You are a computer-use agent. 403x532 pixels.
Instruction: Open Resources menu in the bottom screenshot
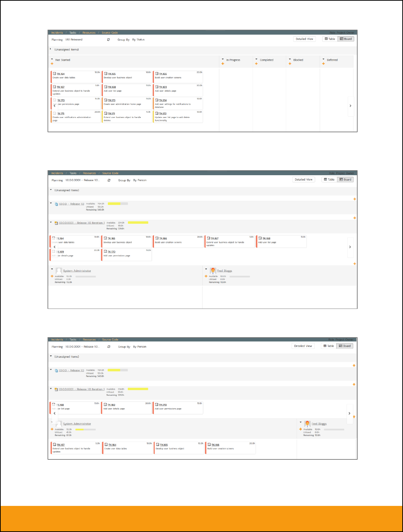pos(89,340)
